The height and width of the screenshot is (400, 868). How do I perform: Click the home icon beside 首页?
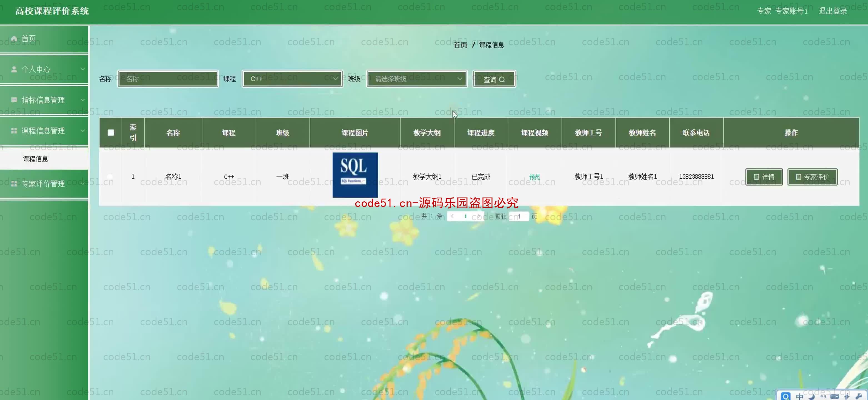coord(14,39)
